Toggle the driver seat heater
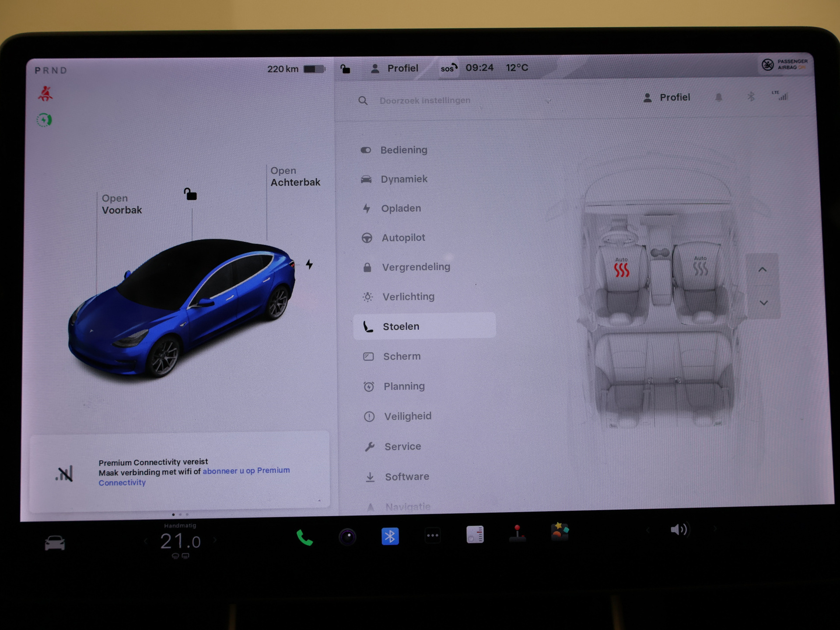The width and height of the screenshot is (840, 630). click(x=621, y=269)
